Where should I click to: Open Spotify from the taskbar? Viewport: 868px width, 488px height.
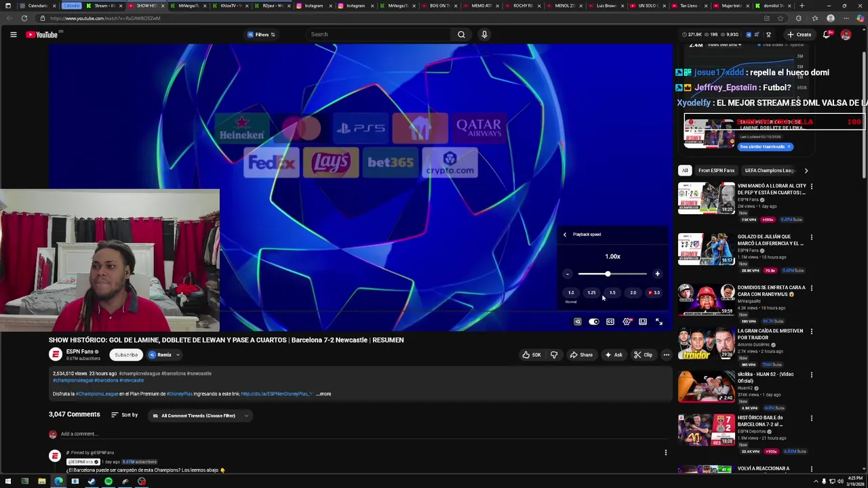point(108,482)
